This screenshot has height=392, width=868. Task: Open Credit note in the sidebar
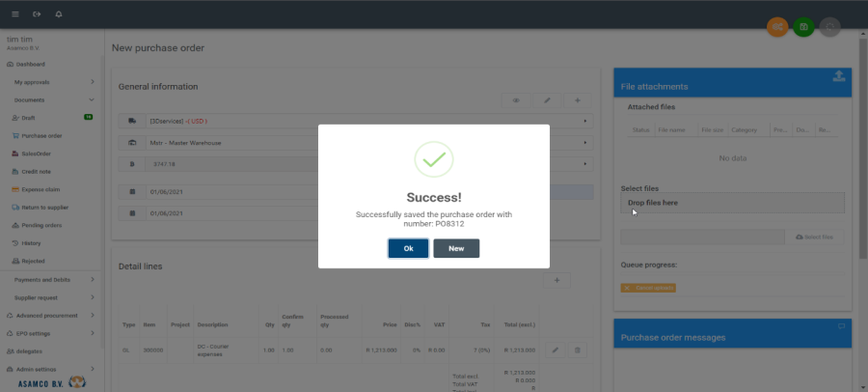[39, 171]
